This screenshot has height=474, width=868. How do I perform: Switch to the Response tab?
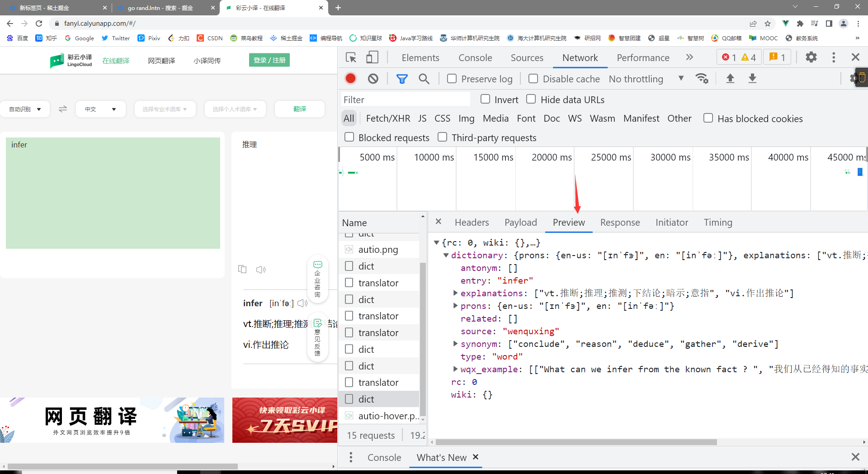coord(620,223)
